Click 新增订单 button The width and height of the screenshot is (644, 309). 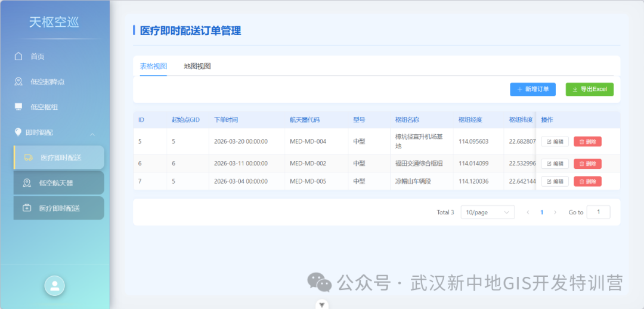tap(532, 89)
